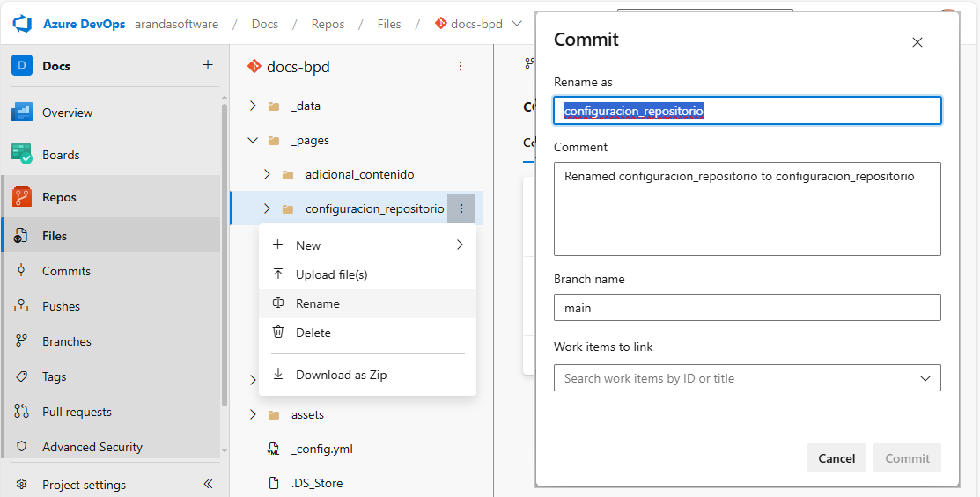Click the Cancel button in Commit dialog

(x=836, y=458)
